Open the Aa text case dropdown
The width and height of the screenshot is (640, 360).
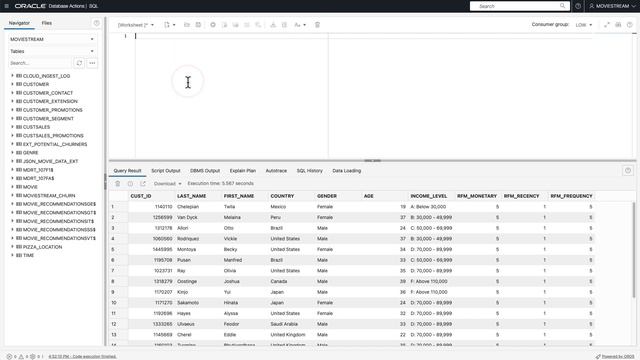pos(300,25)
